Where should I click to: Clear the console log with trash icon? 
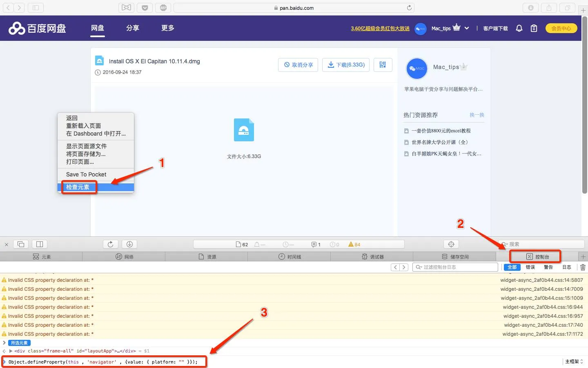tap(583, 267)
